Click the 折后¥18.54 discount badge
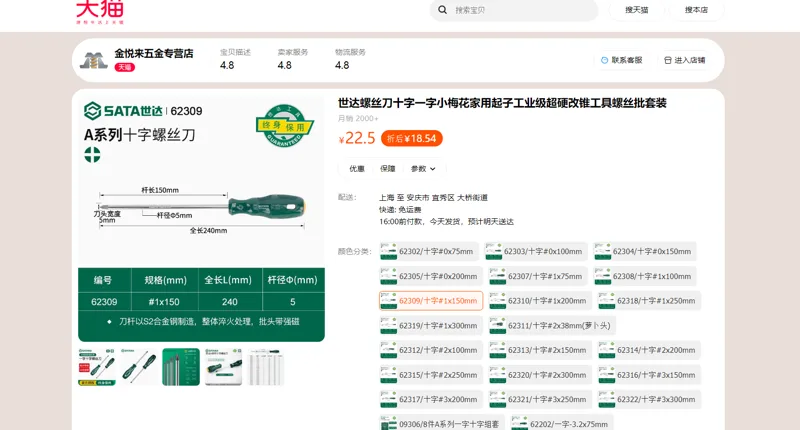Image resolution: width=800 pixels, height=430 pixels. point(412,138)
